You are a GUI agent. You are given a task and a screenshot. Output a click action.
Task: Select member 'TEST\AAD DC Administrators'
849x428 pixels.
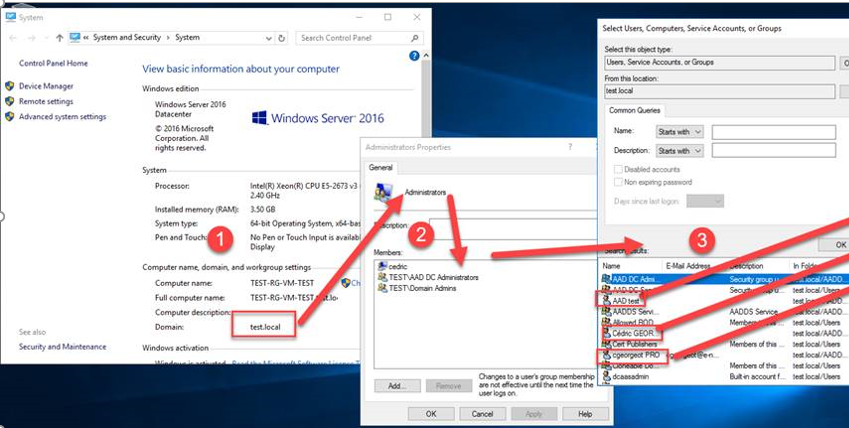434,277
